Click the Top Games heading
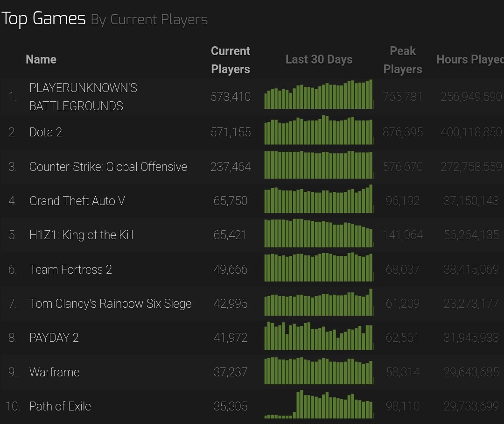 (43, 19)
